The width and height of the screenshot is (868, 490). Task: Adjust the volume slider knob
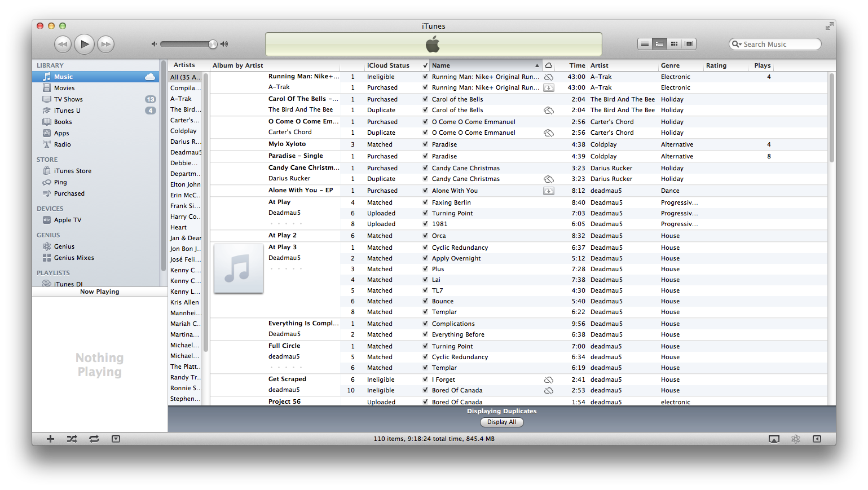213,44
